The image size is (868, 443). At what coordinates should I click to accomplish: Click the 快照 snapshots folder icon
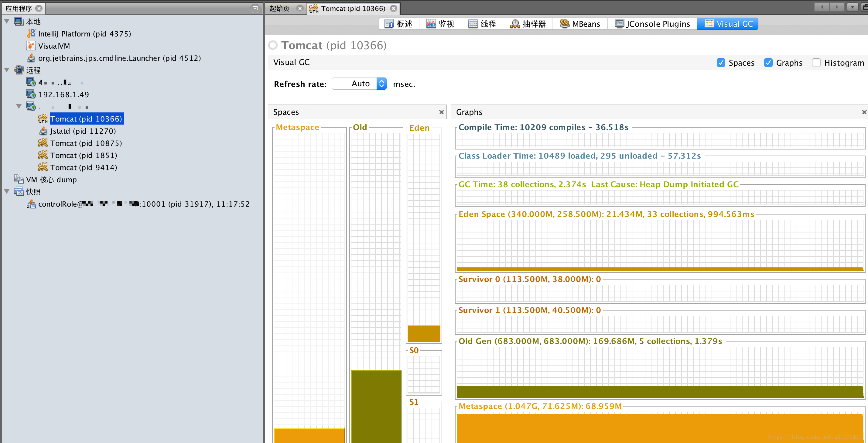point(19,191)
